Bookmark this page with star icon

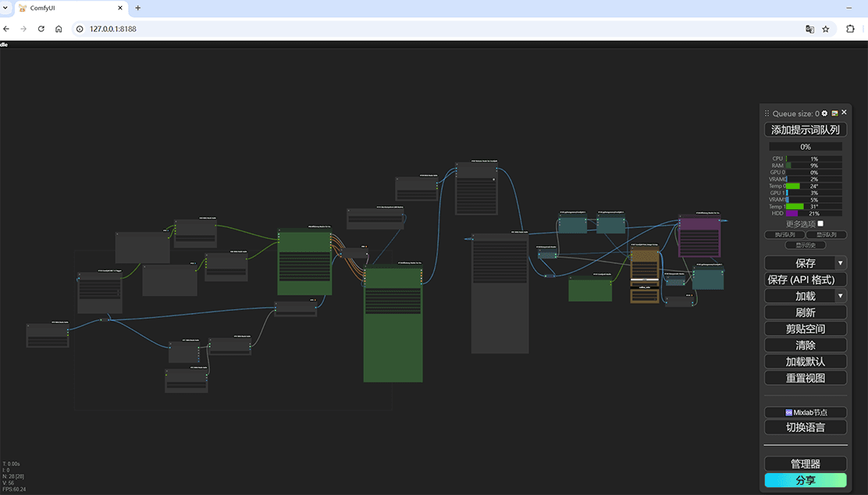pyautogui.click(x=826, y=29)
